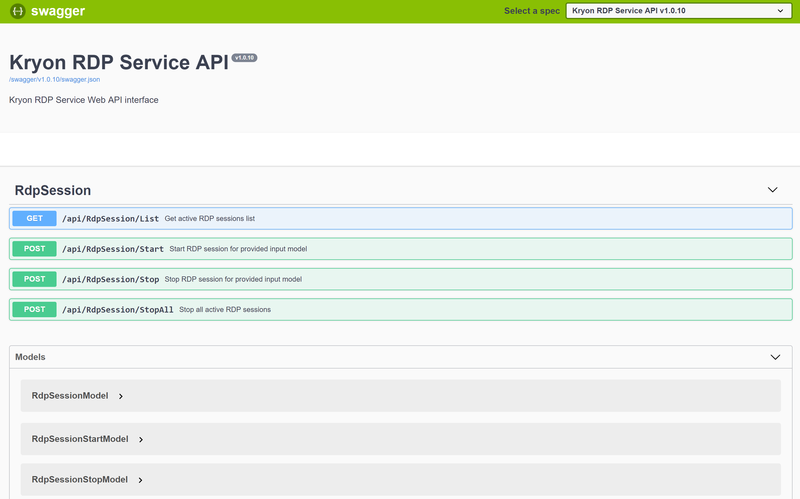800x499 pixels.
Task: Click the Kryon RDP Service API title
Action: coord(119,62)
